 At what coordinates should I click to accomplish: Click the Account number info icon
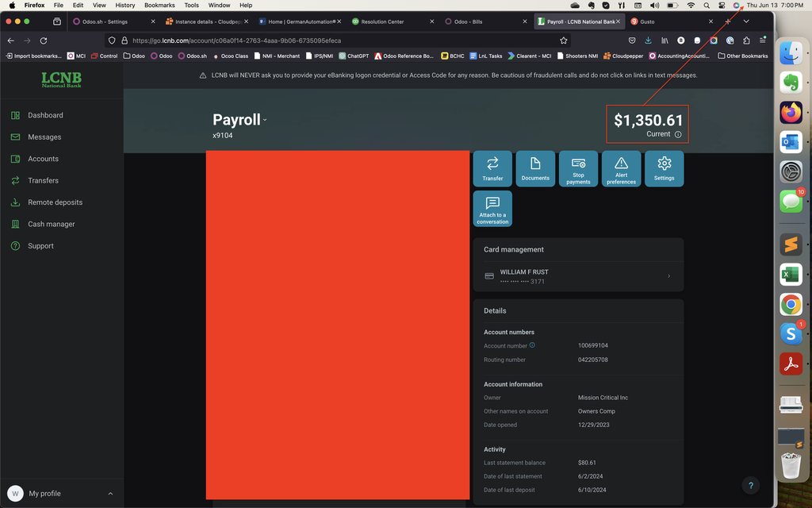(532, 345)
